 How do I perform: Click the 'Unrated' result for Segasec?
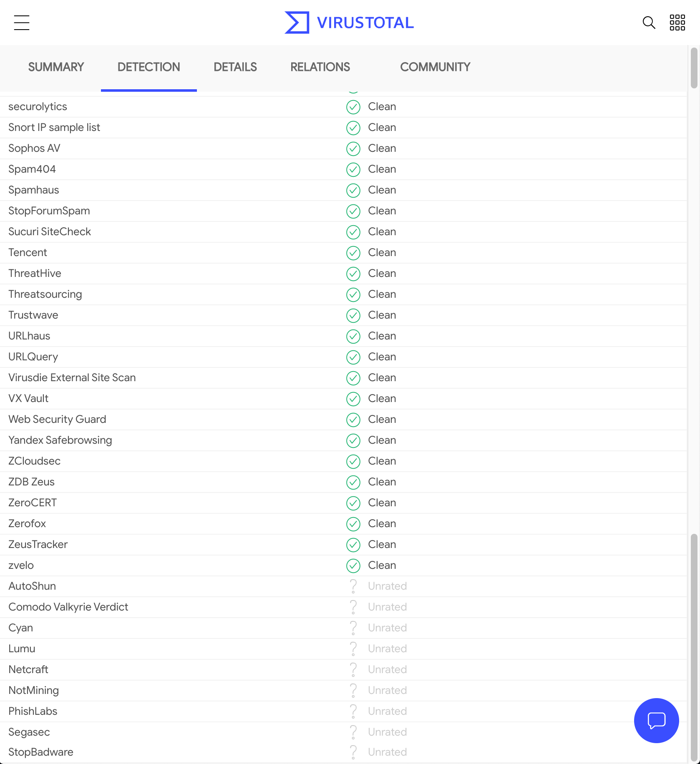click(x=388, y=732)
